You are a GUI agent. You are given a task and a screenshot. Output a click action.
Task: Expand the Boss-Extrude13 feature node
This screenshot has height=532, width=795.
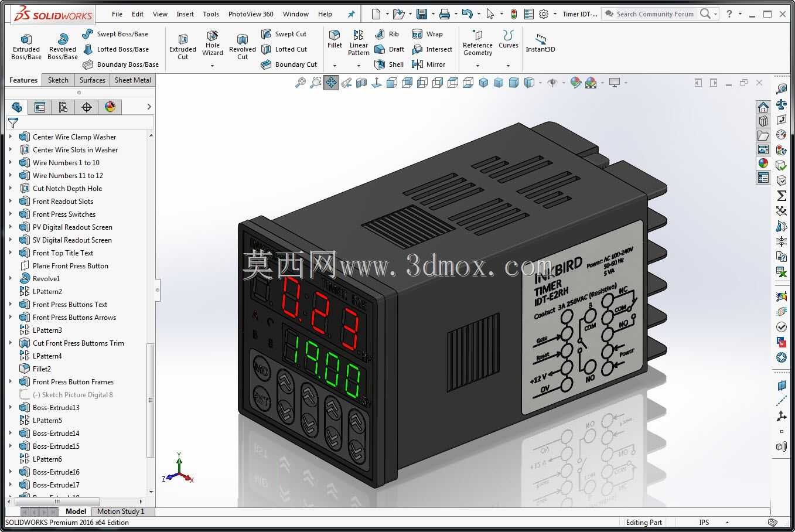[11, 408]
